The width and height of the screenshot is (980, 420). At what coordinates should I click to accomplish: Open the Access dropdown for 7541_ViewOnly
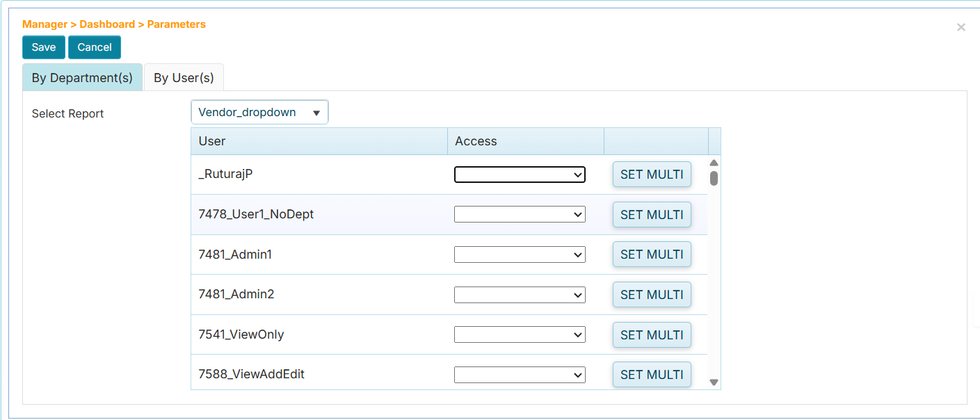coord(519,334)
